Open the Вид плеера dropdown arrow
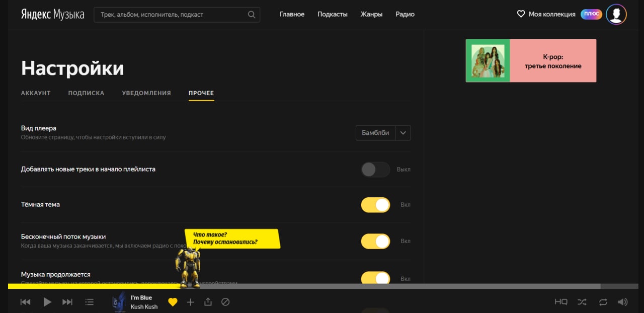 (403, 133)
